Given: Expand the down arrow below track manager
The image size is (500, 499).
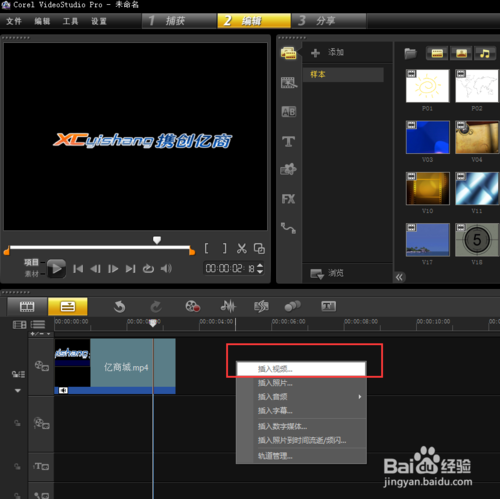Looking at the screenshot, I should pyautogui.click(x=18, y=390).
